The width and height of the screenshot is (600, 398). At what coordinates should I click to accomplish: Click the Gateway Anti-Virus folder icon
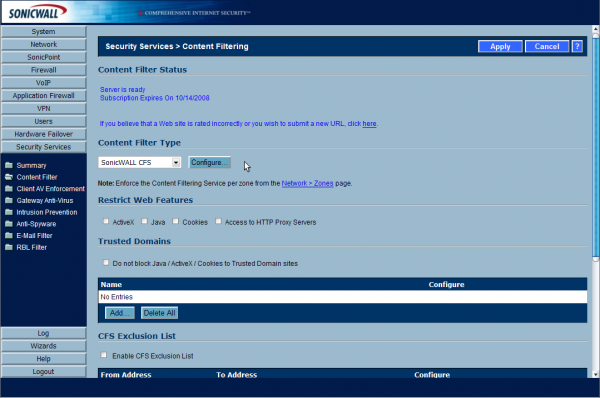coord(9,201)
